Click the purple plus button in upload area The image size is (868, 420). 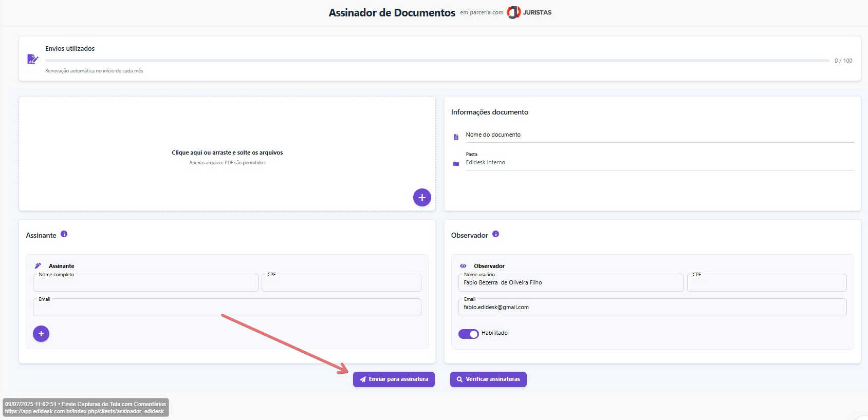pos(422,198)
